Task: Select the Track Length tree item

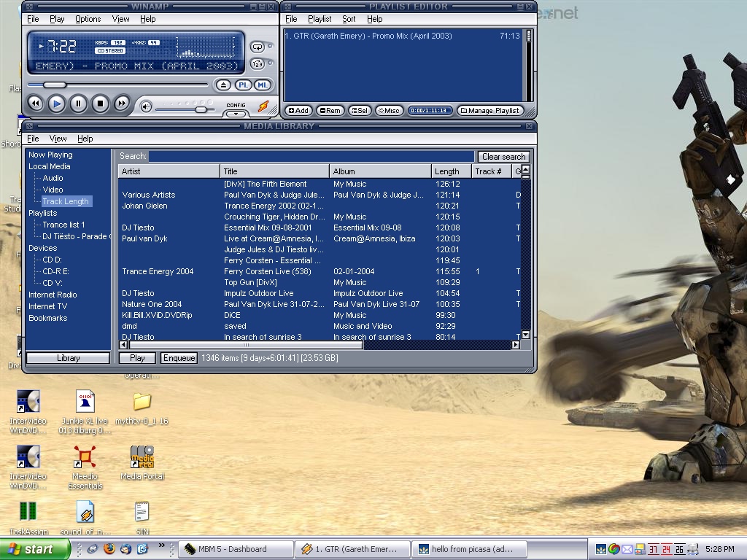Action: tap(66, 201)
